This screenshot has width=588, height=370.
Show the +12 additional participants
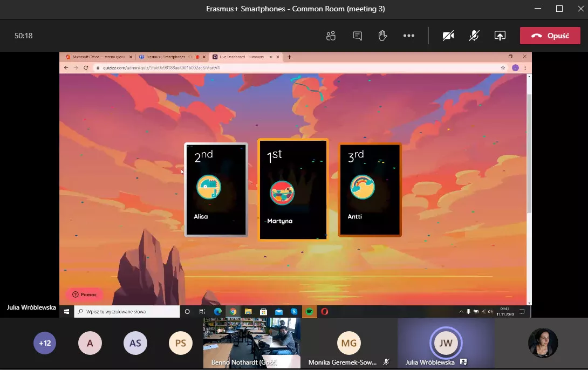coord(45,343)
